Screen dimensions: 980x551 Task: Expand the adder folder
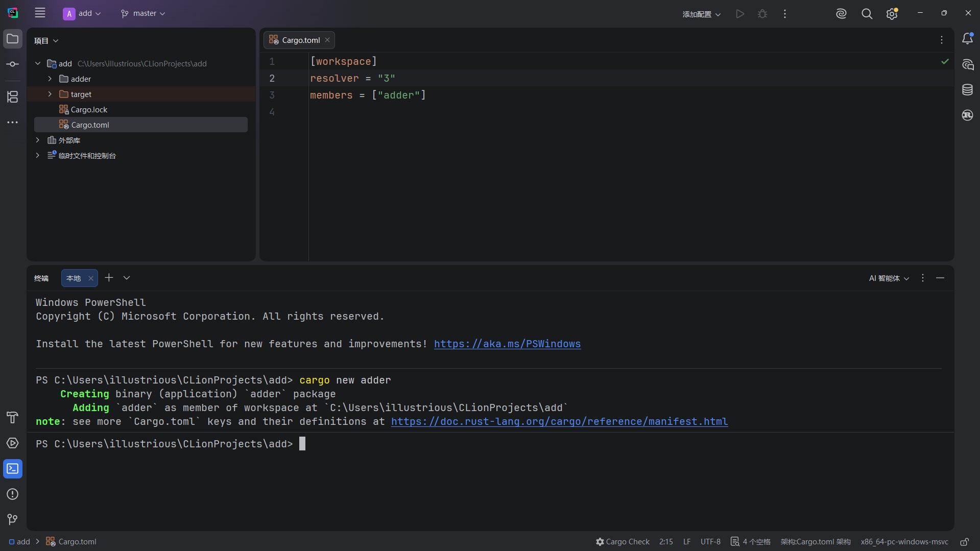(x=50, y=79)
